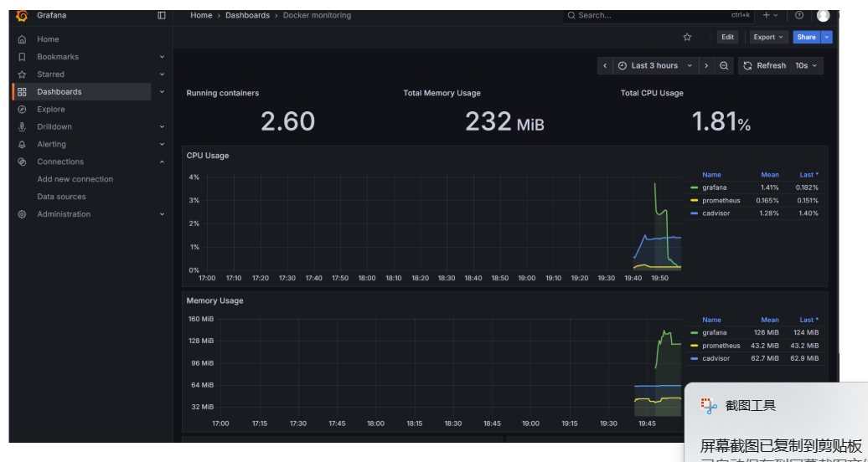The width and height of the screenshot is (868, 462).
Task: Open the help question mark icon
Action: (798, 16)
